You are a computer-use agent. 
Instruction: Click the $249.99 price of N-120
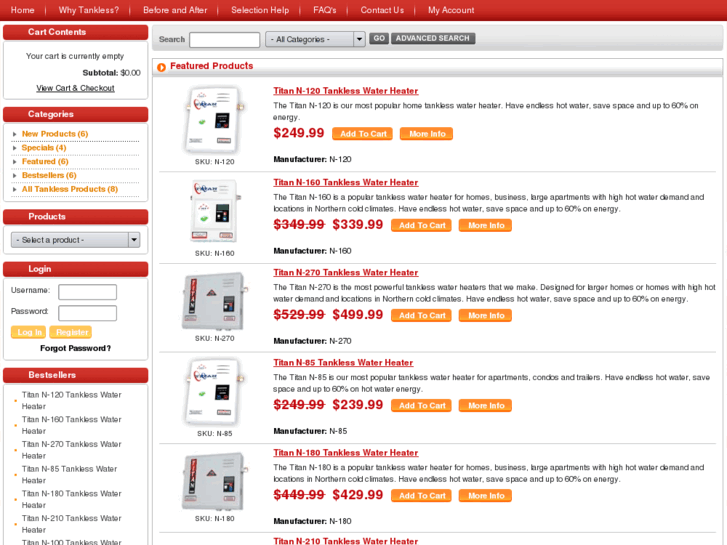299,133
